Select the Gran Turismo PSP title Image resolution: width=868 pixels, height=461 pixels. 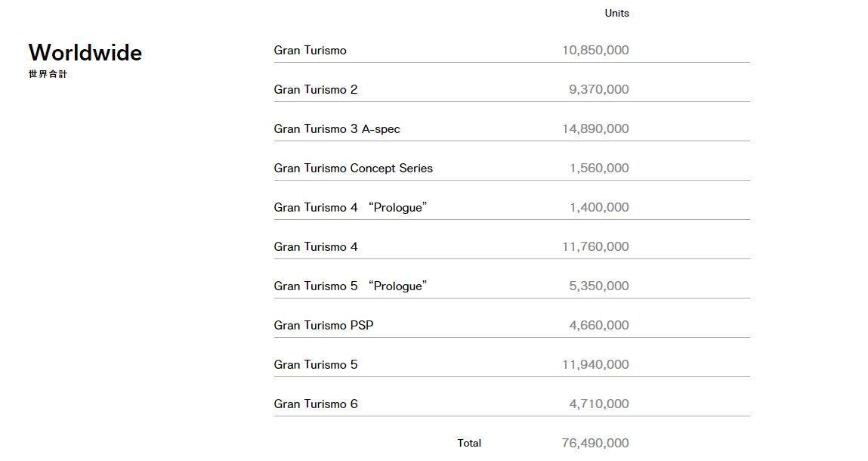[x=324, y=326]
